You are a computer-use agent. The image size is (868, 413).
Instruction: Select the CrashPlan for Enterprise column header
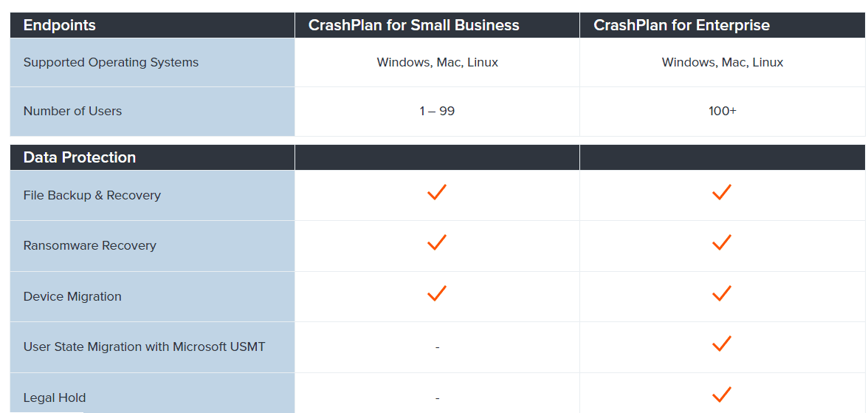point(681,25)
